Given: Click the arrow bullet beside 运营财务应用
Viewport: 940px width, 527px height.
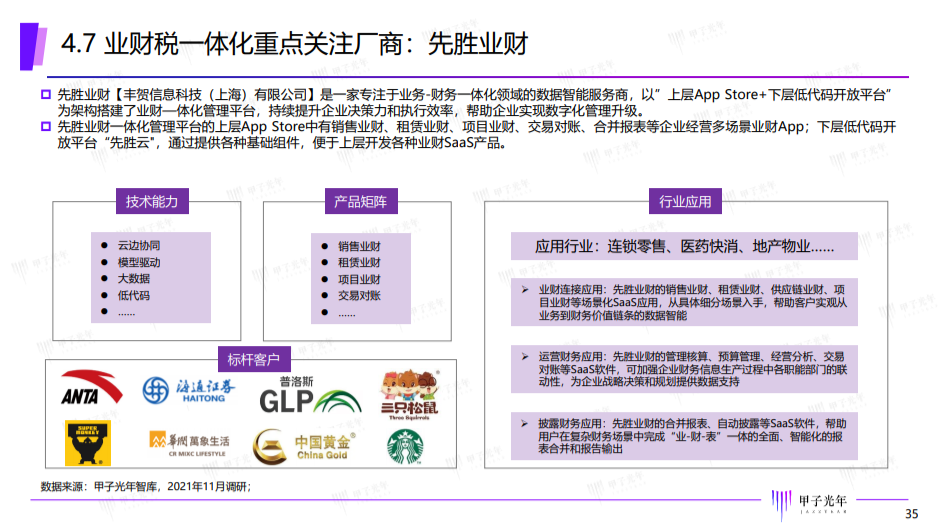Looking at the screenshot, I should point(526,356).
